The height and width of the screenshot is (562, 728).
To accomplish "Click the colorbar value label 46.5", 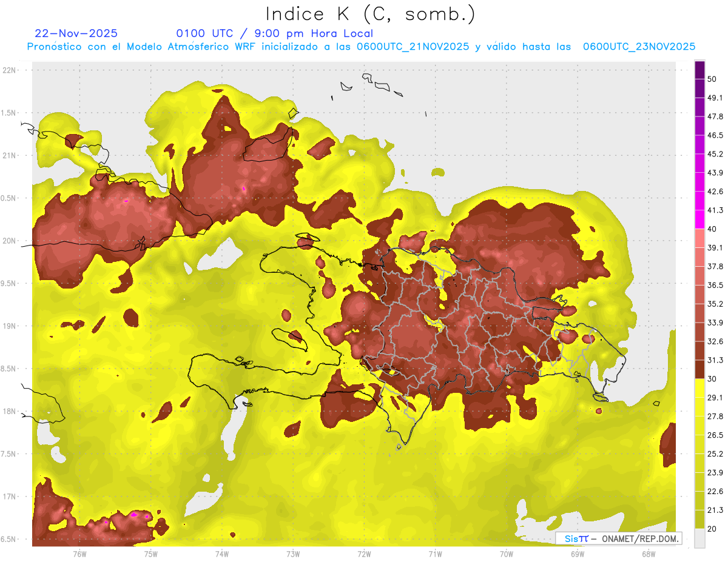I will [x=715, y=135].
